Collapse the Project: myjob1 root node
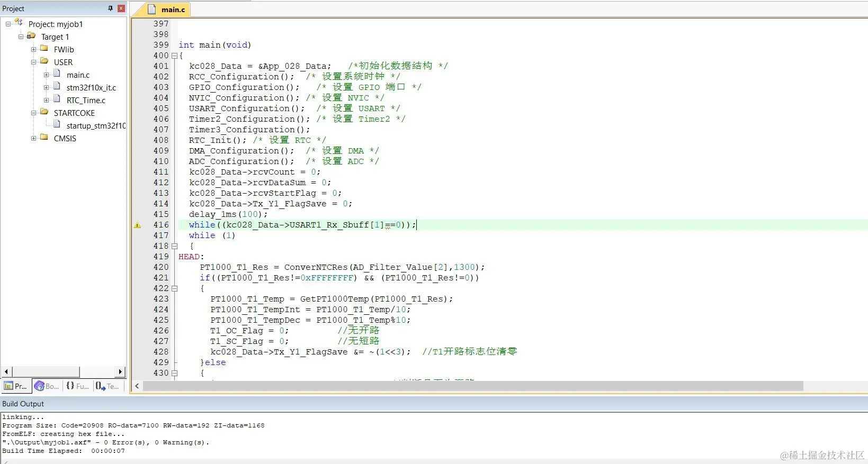This screenshot has width=868, height=464. click(x=8, y=24)
